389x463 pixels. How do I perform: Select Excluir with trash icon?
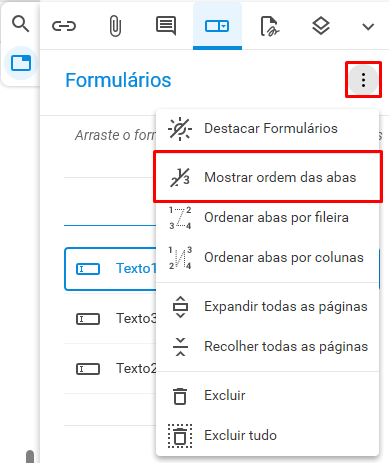tap(268, 396)
